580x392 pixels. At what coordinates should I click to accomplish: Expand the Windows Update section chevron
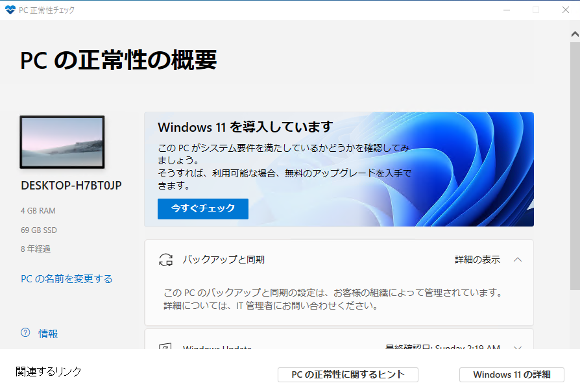tap(518, 347)
